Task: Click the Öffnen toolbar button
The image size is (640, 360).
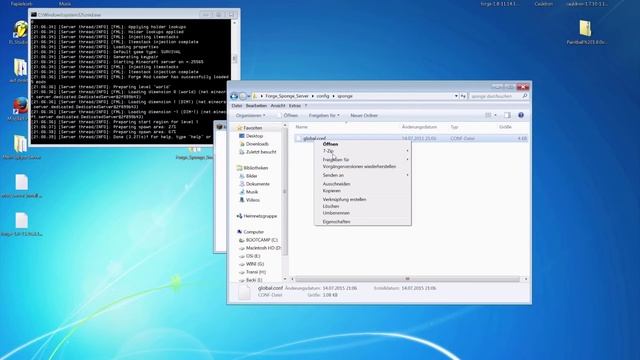Action: 287,116
